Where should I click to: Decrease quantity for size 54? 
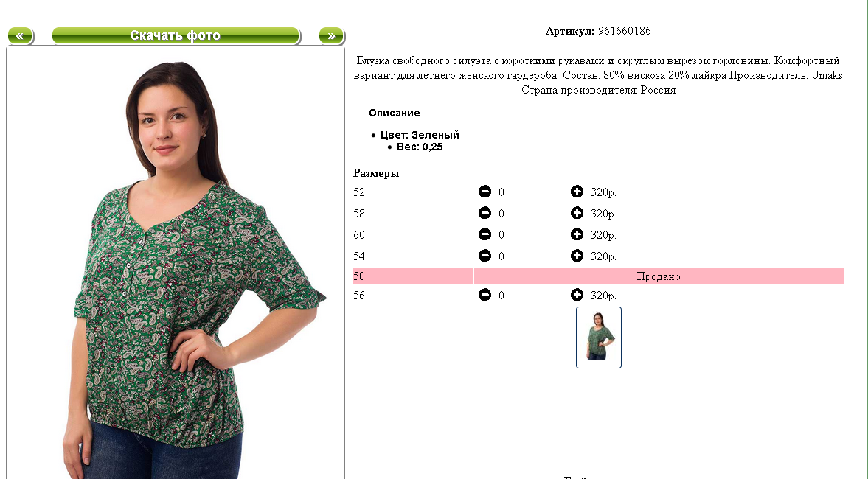[x=485, y=256]
